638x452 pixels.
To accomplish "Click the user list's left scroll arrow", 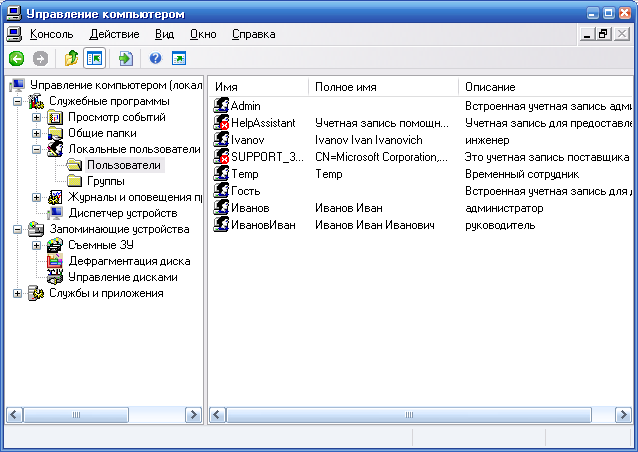I will 217,415.
